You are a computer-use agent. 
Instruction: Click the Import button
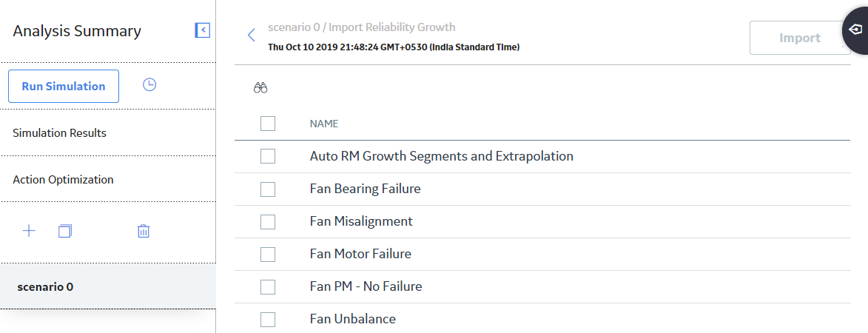800,38
